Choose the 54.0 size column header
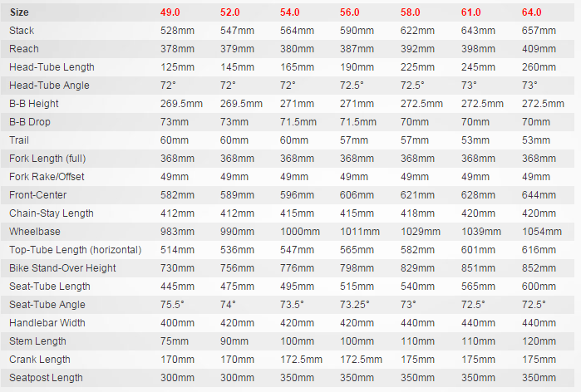Screen dimensions: 581x392 (290, 12)
